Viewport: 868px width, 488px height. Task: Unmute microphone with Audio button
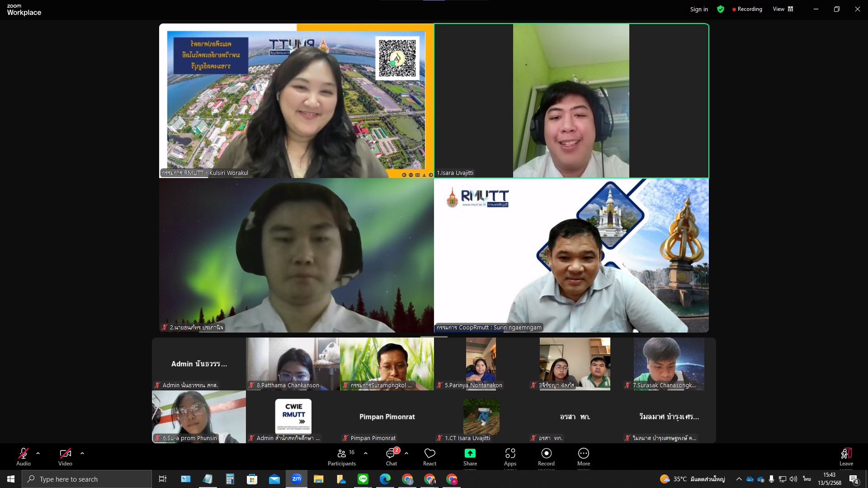pyautogui.click(x=24, y=457)
